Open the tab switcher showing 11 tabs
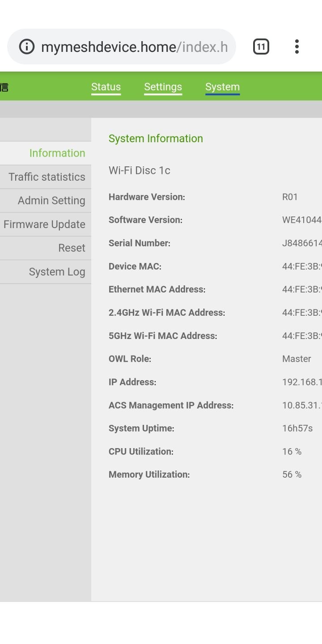The image size is (322, 644). (261, 47)
